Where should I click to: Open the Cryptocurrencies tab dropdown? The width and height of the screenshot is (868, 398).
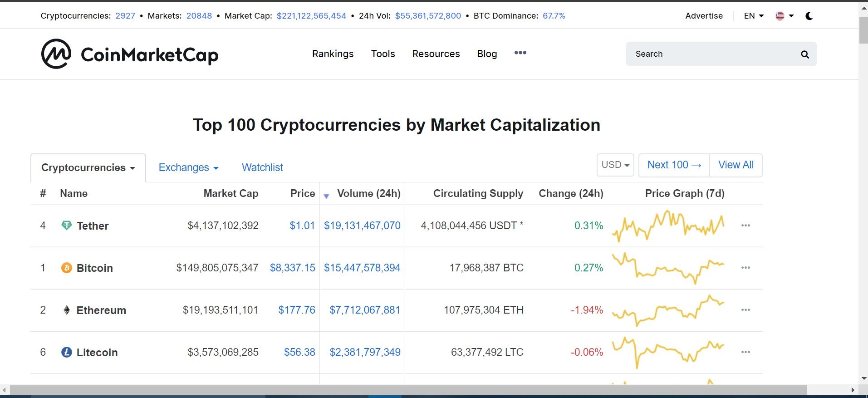point(88,168)
